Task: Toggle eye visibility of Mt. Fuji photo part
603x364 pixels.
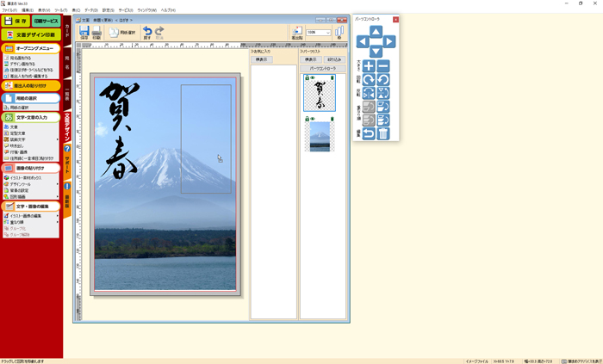Action: pos(313,119)
